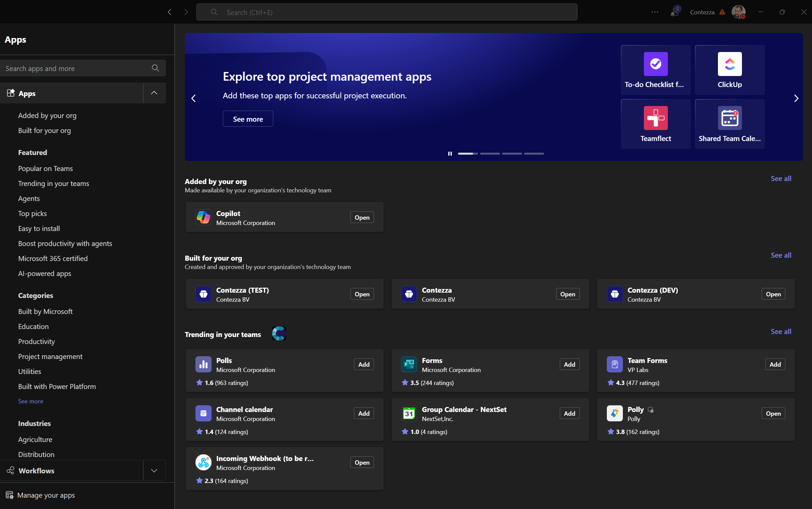Viewport: 812px width, 509px height.
Task: Click the Polly app icon
Action: 615,413
